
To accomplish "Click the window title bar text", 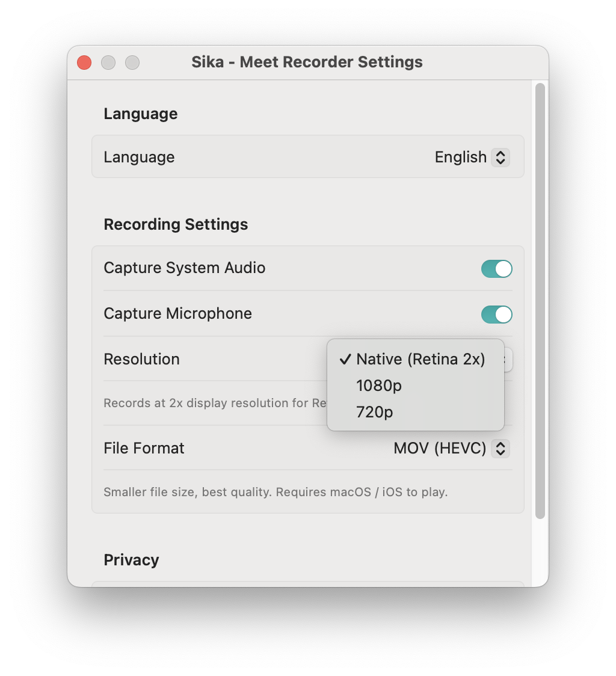I will [307, 63].
